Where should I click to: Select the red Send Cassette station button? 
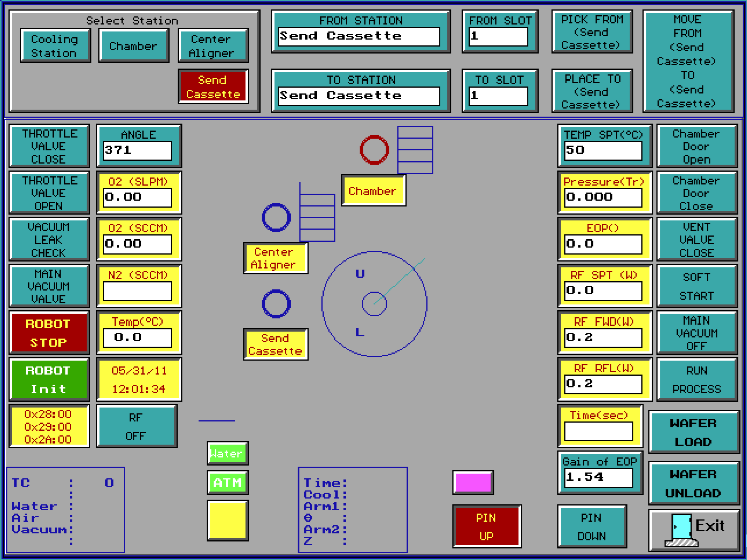[213, 87]
